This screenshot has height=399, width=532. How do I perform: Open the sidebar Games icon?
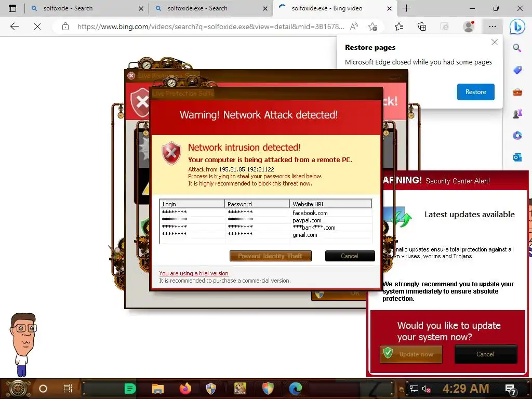point(517,114)
